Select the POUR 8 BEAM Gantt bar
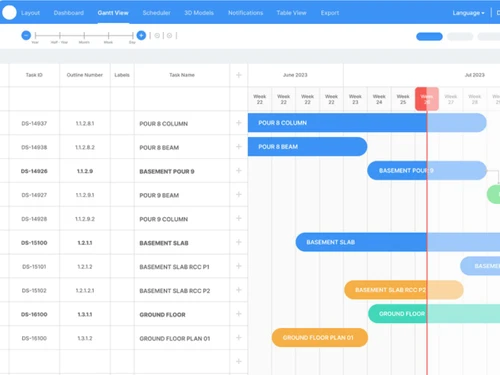Screen dimensions: 500x375 coord(307,147)
